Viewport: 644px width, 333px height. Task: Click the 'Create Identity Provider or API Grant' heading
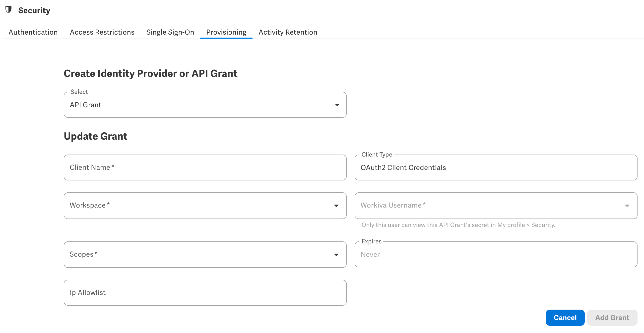point(150,73)
